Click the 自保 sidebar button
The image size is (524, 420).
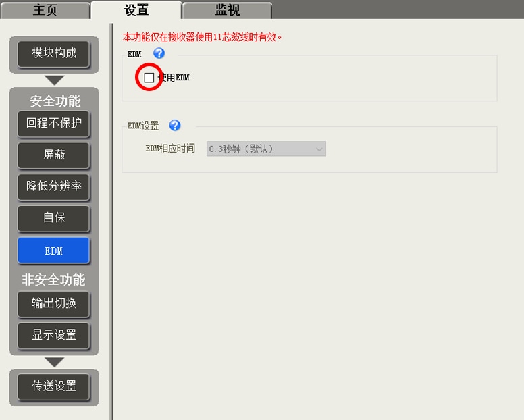click(54, 218)
